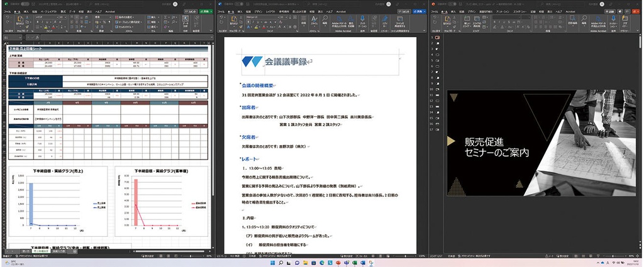Click the taskbar Search magnifier icon
Screen dimensions: 644x267
tap(281, 263)
